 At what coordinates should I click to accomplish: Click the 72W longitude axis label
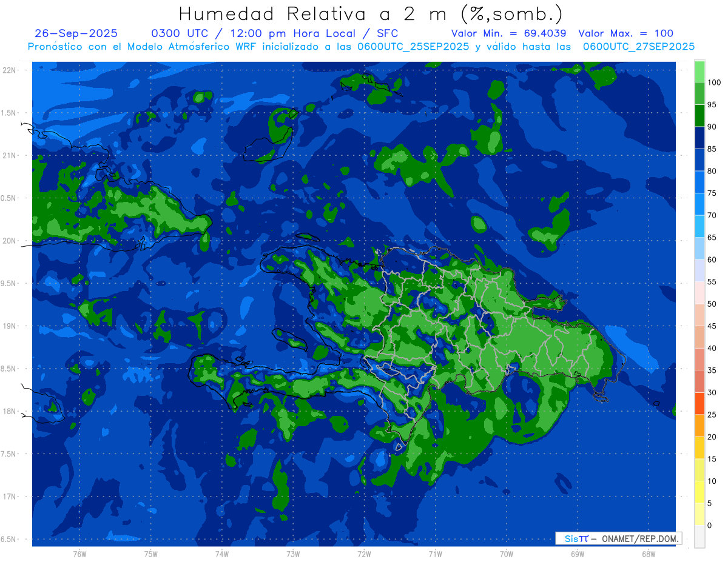[x=364, y=554]
